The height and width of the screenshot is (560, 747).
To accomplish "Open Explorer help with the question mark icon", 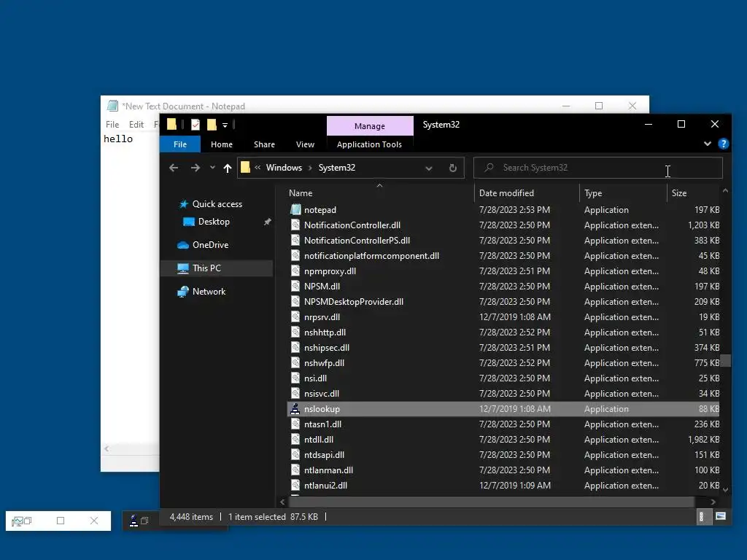I will (x=723, y=144).
